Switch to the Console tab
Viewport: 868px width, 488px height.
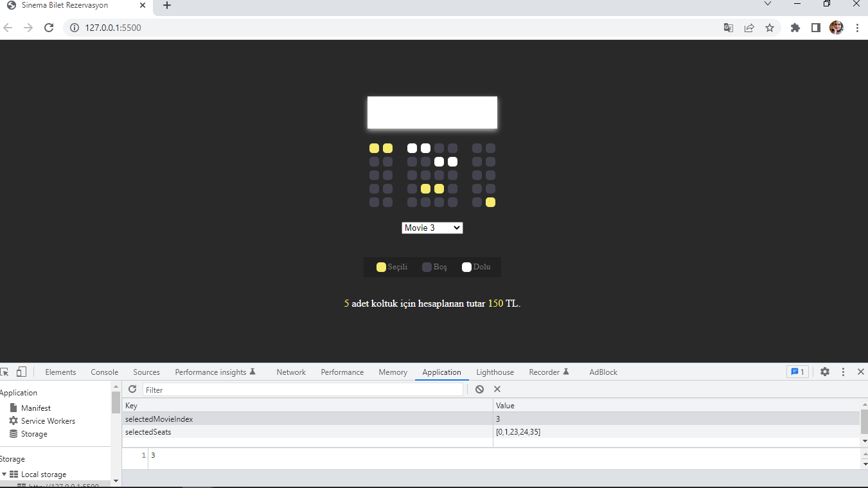point(105,372)
